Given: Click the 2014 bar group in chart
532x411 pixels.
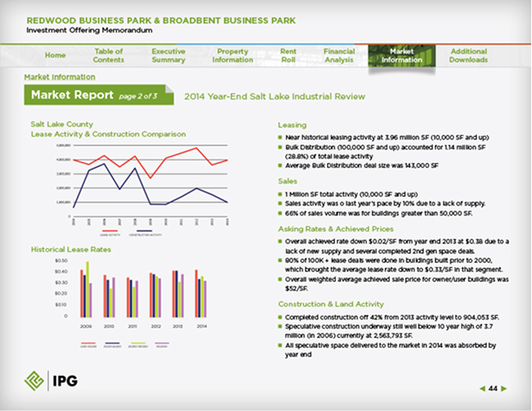Looking at the screenshot, I should point(201,293).
